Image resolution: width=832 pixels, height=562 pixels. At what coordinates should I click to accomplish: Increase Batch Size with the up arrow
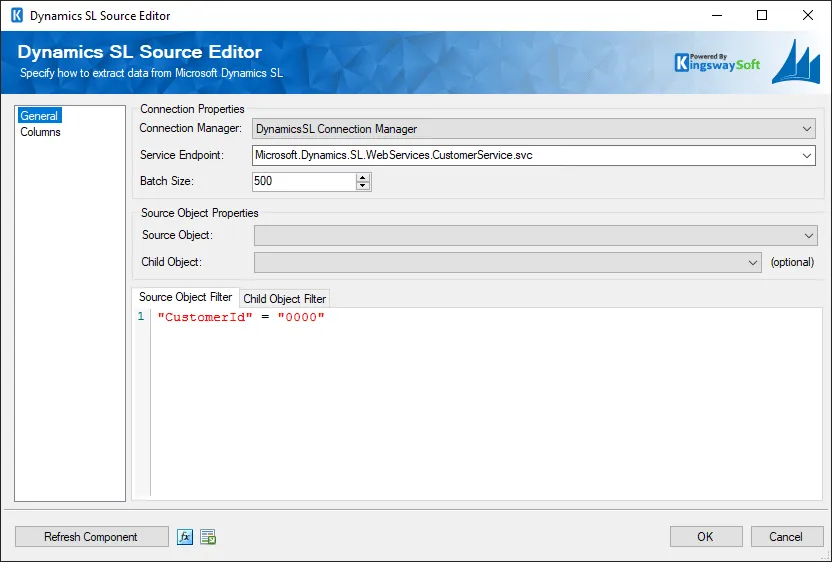(363, 177)
